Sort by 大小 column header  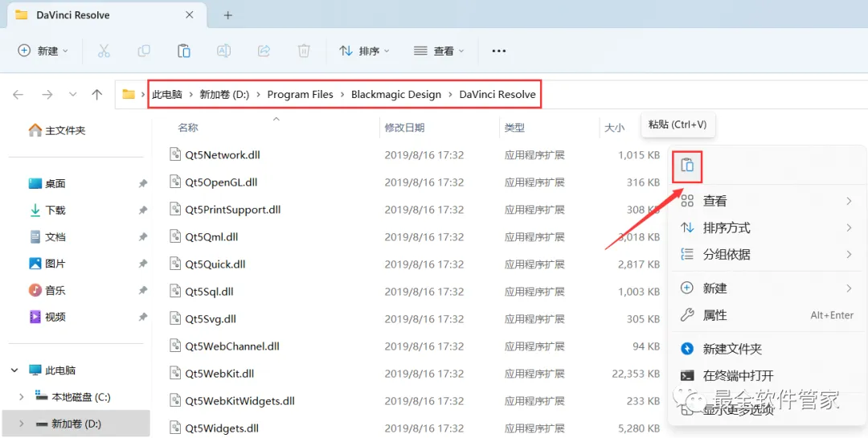pyautogui.click(x=615, y=128)
